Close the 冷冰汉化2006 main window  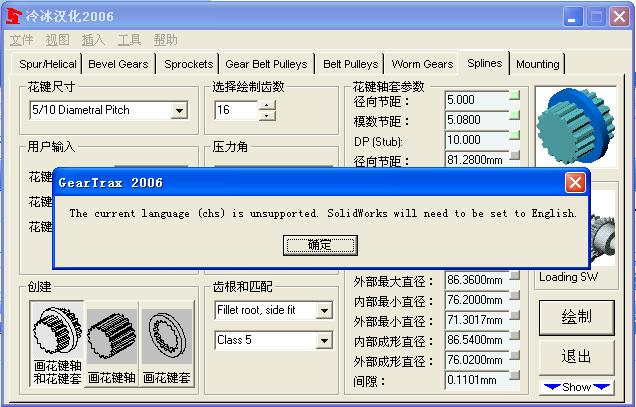coord(619,17)
